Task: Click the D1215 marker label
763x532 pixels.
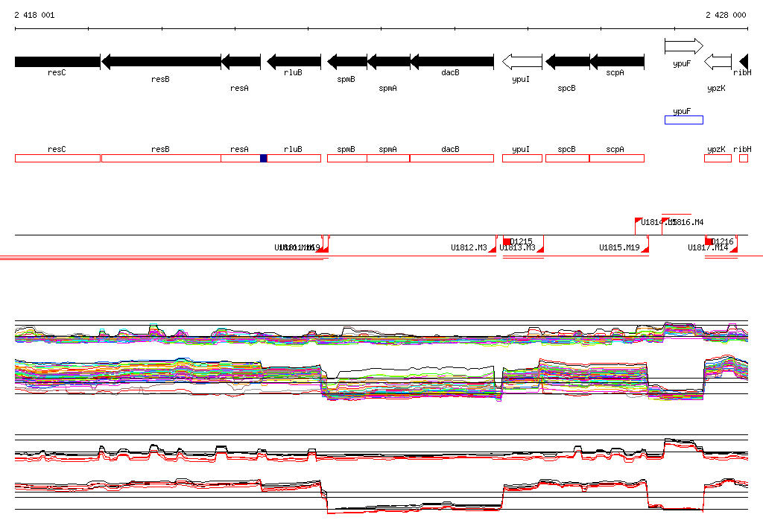Action: 522,241
